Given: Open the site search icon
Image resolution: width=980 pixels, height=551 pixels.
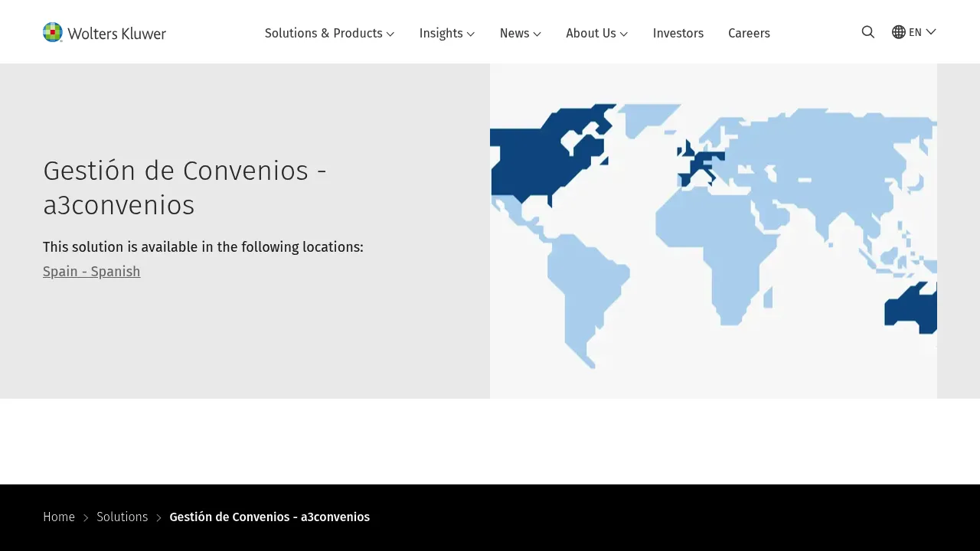Looking at the screenshot, I should click(x=867, y=32).
